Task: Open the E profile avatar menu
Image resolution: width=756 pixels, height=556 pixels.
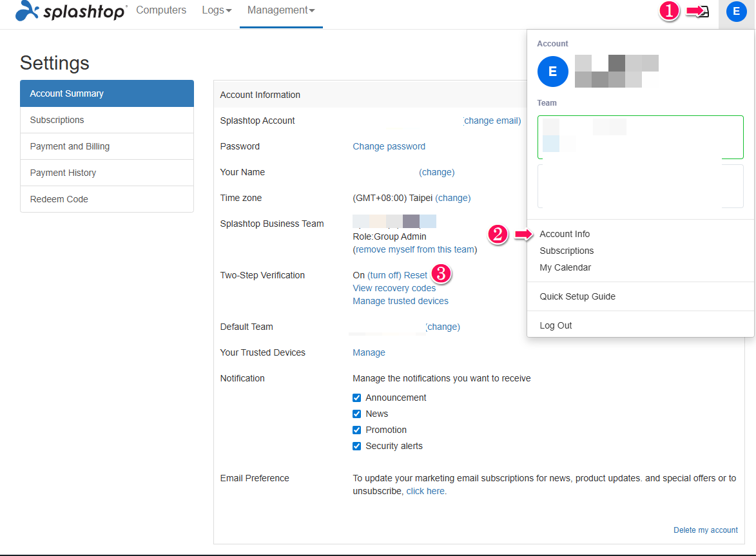Action: click(x=736, y=11)
